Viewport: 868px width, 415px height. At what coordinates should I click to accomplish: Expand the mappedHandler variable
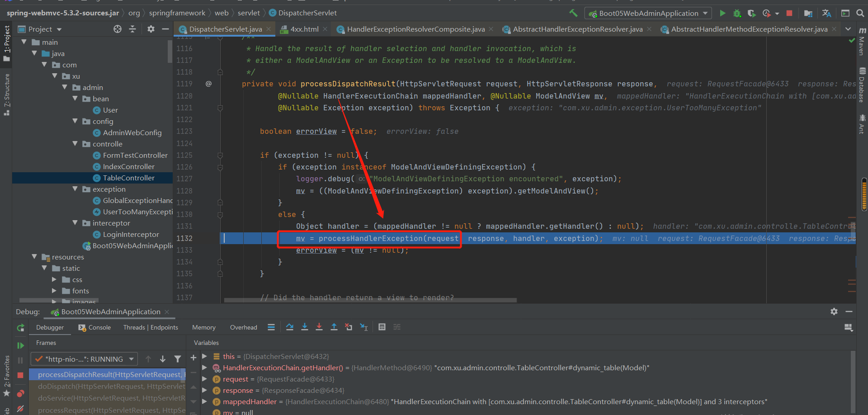[204, 401]
